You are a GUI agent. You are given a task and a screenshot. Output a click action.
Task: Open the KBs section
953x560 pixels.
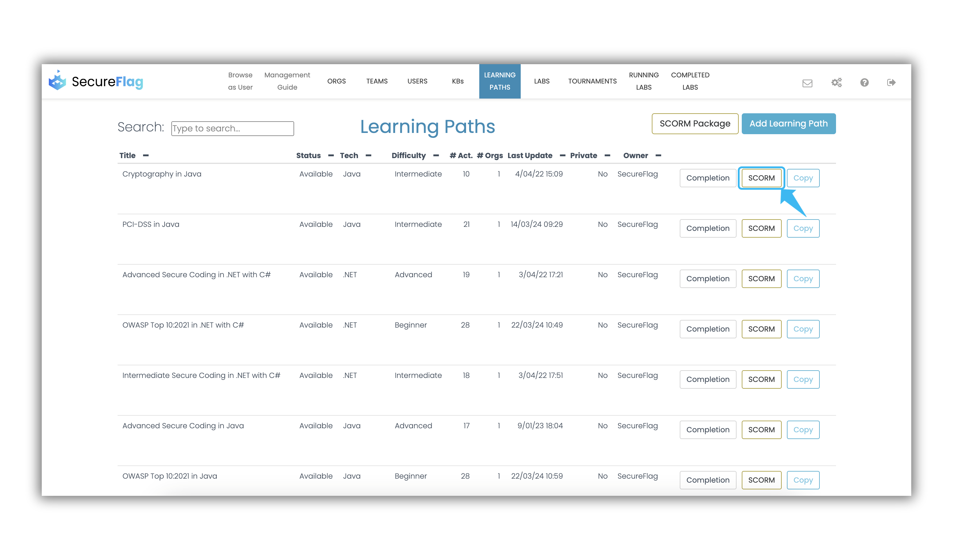457,81
